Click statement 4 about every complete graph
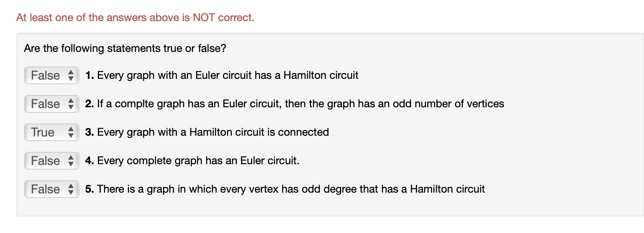This screenshot has height=233, width=644. pos(193,161)
